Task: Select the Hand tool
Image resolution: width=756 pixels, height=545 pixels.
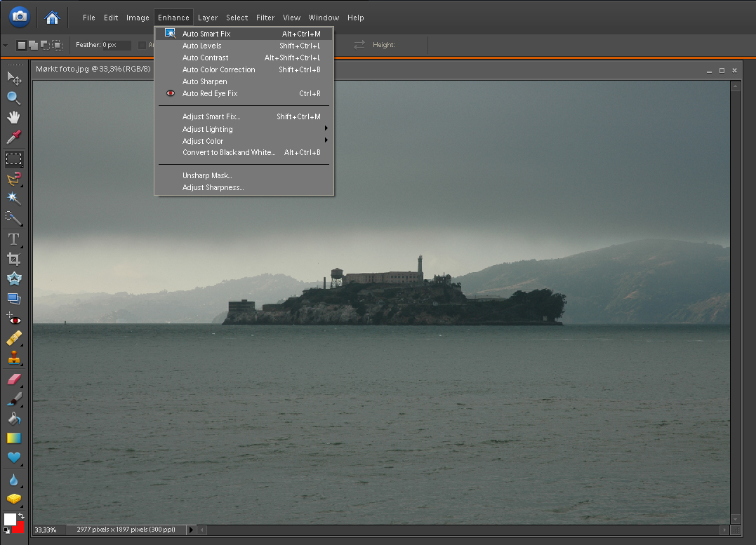Action: pos(13,117)
